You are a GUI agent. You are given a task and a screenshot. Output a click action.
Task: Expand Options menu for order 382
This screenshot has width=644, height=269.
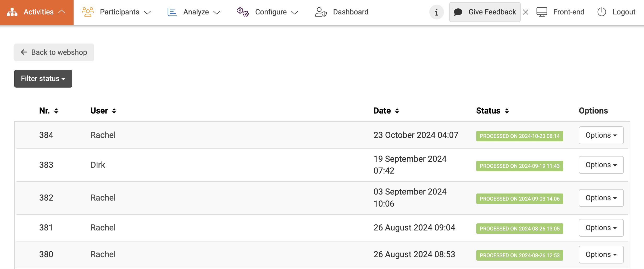click(601, 198)
